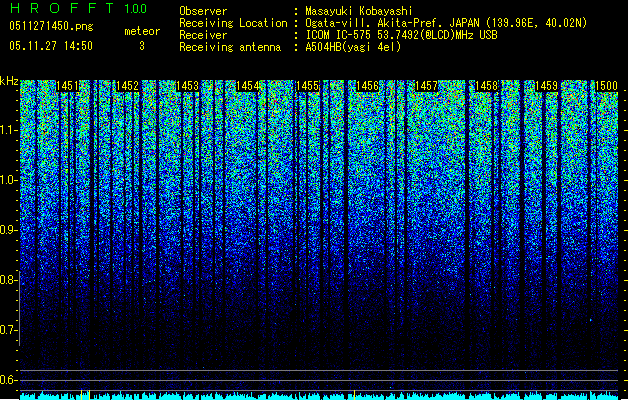Click the 1454 time marker
Screen dimensions: 629x400
pos(248,86)
